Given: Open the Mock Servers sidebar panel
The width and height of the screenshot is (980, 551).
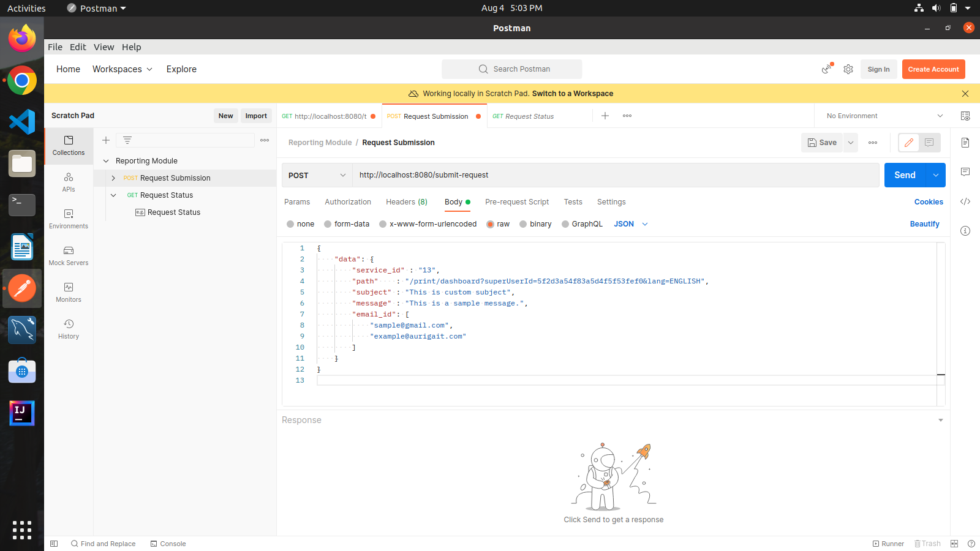Looking at the screenshot, I should pos(69,256).
